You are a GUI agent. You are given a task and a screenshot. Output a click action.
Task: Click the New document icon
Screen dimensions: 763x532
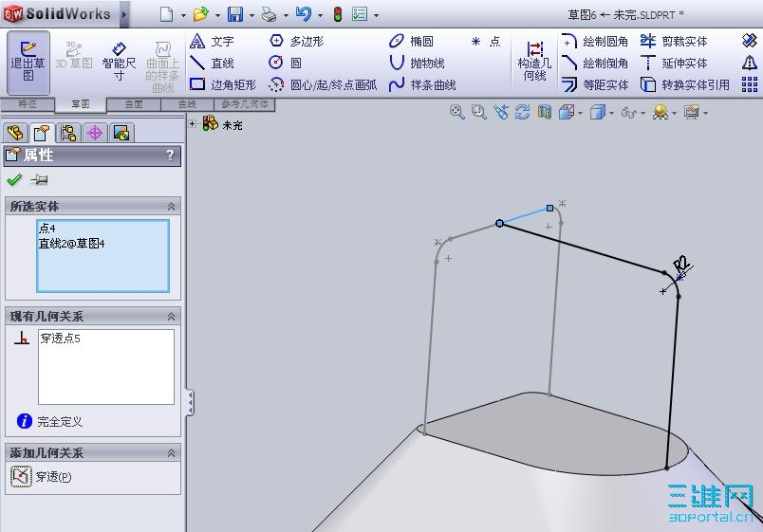pyautogui.click(x=166, y=14)
